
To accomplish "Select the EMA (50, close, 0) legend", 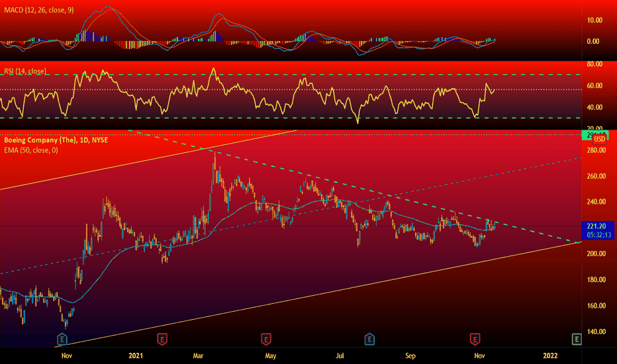I will pyautogui.click(x=30, y=150).
